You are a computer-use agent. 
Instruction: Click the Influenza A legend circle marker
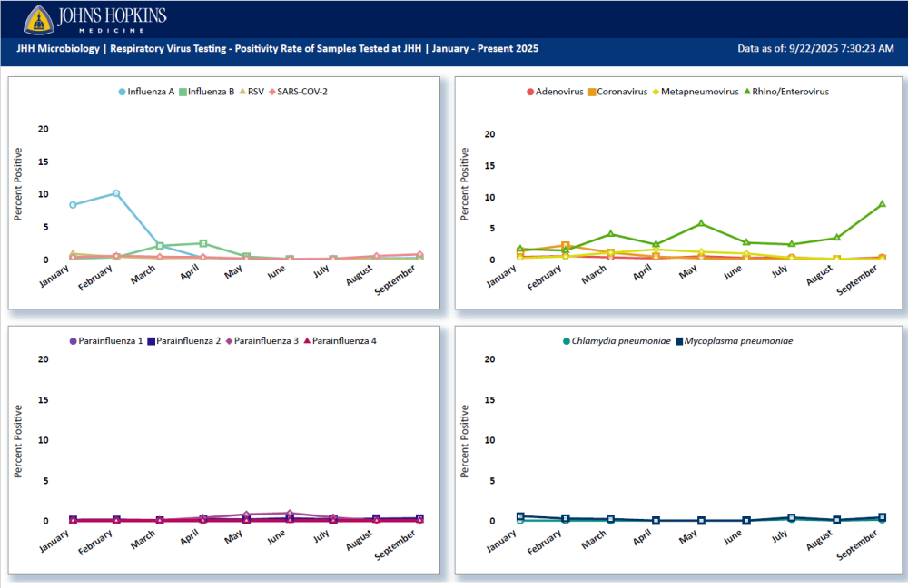[x=122, y=92]
